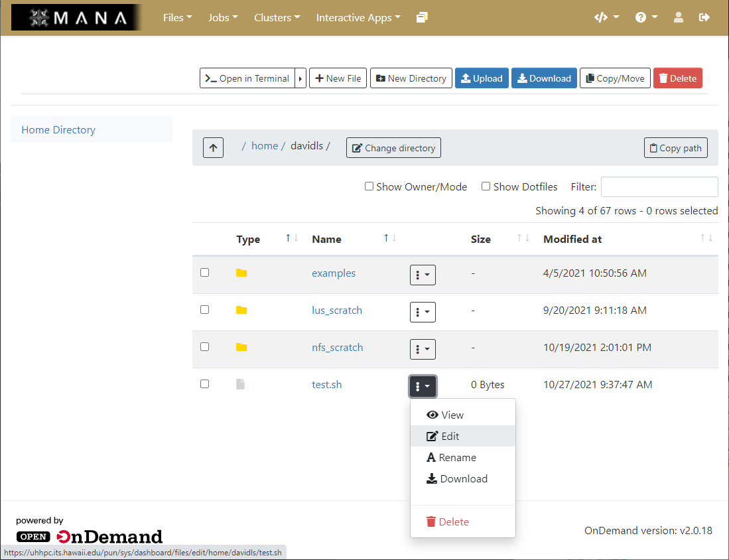Click the Copy/Move button
The height and width of the screenshot is (560, 729).
tap(615, 78)
